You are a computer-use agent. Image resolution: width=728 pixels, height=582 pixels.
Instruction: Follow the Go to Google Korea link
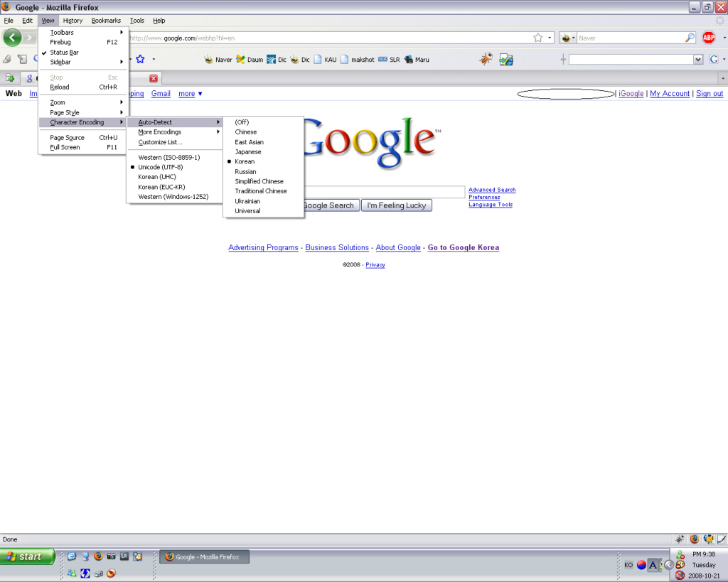(x=464, y=248)
